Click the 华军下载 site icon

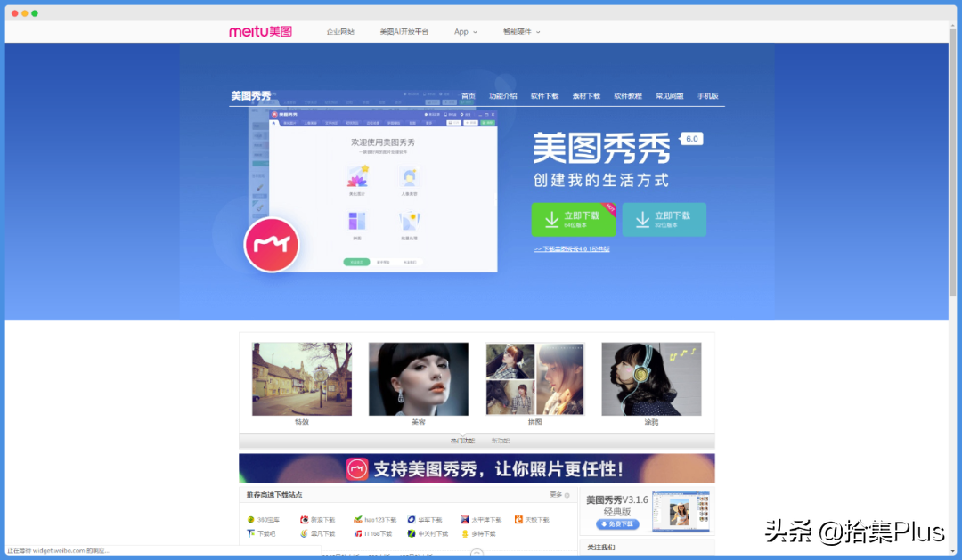(412, 520)
